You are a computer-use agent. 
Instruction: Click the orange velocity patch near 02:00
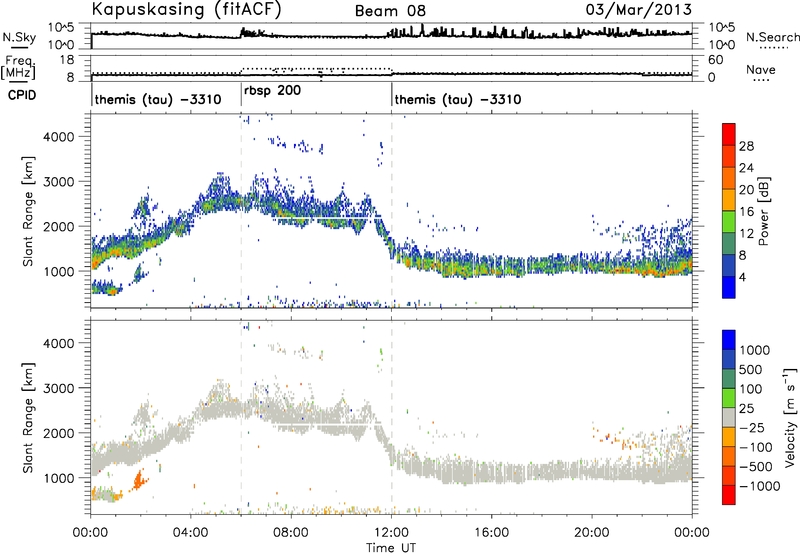pos(138,481)
